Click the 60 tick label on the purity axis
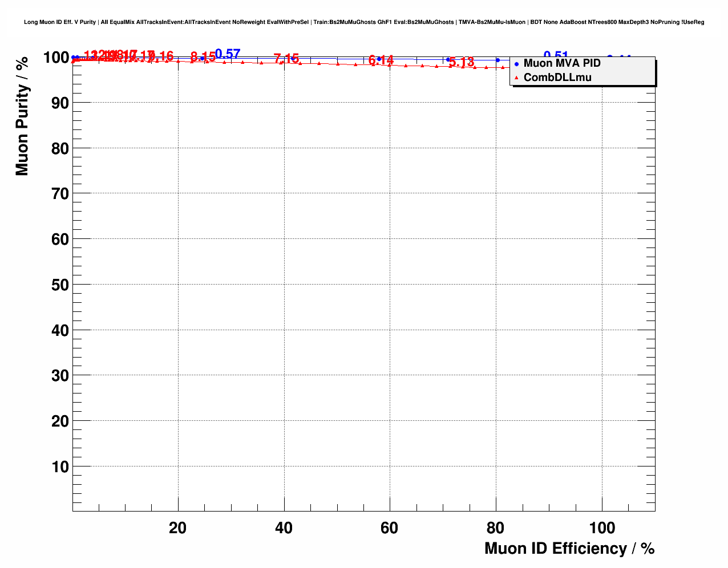 [60, 240]
